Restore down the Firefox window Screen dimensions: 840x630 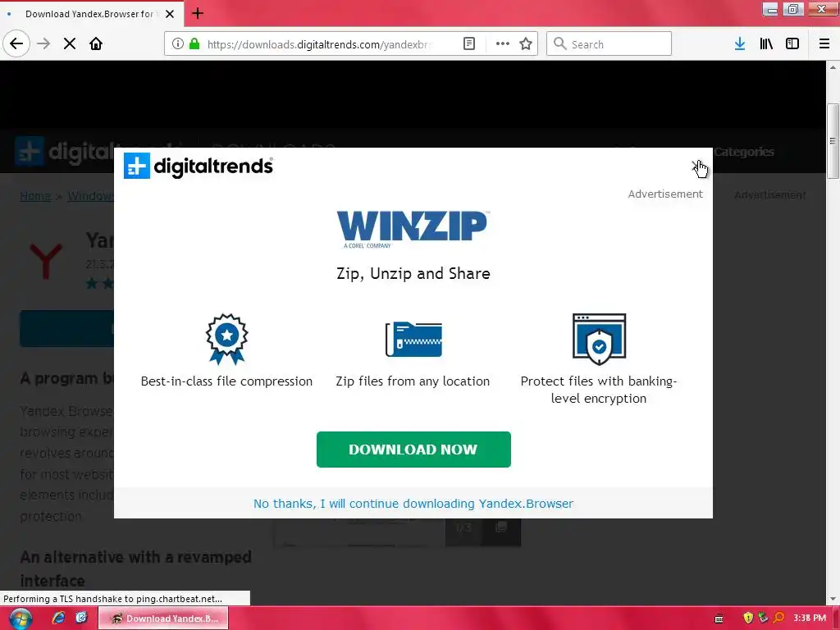793,10
